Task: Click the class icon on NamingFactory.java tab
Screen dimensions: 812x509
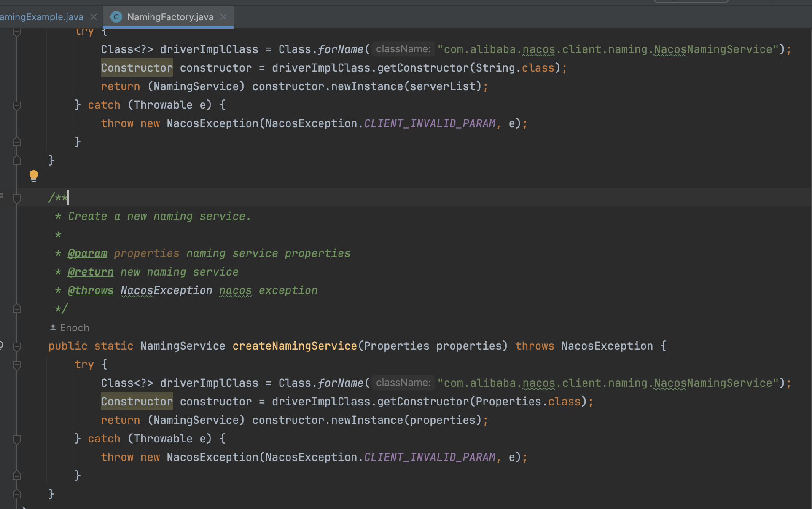Action: click(x=116, y=17)
